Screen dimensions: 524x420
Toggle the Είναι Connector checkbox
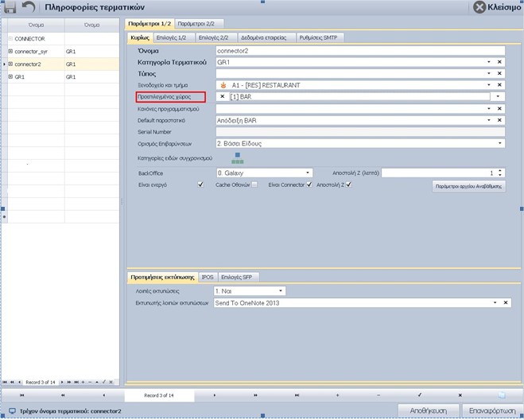[x=309, y=185]
